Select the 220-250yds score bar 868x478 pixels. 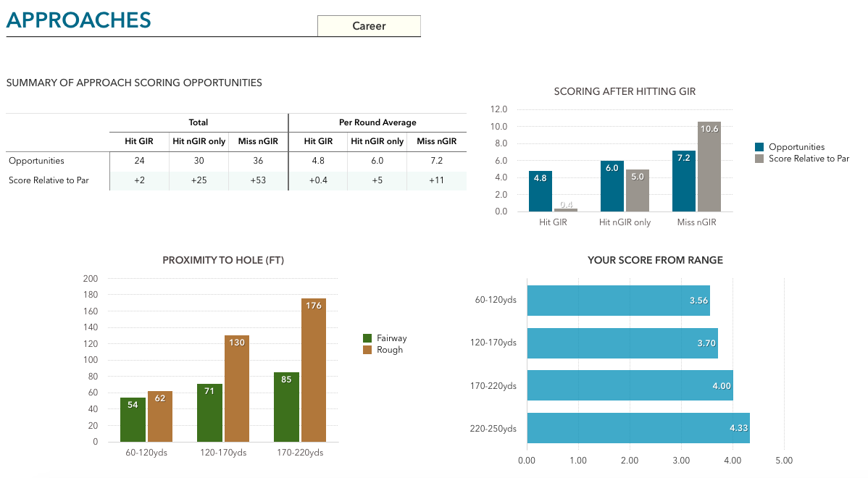click(x=638, y=428)
